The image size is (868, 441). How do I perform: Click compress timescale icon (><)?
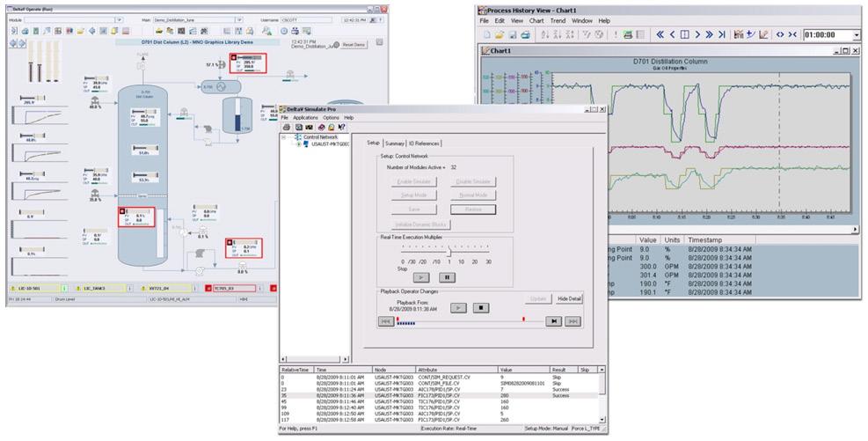[792, 35]
